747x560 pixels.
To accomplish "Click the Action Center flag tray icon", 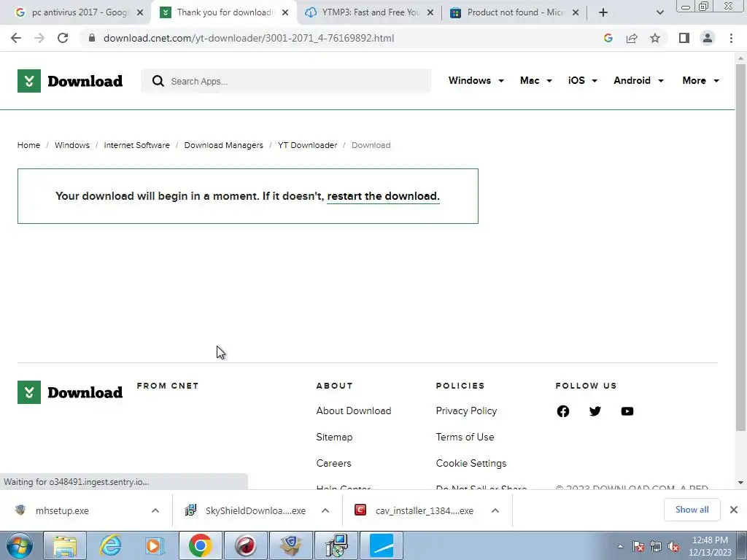I will pos(638,547).
